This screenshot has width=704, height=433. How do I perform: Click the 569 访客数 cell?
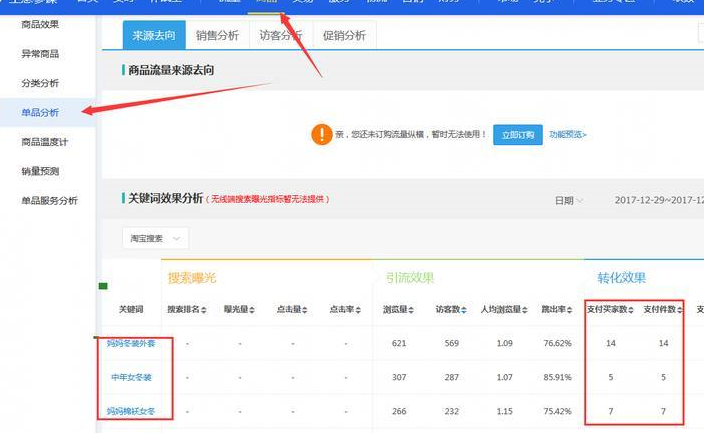[452, 343]
